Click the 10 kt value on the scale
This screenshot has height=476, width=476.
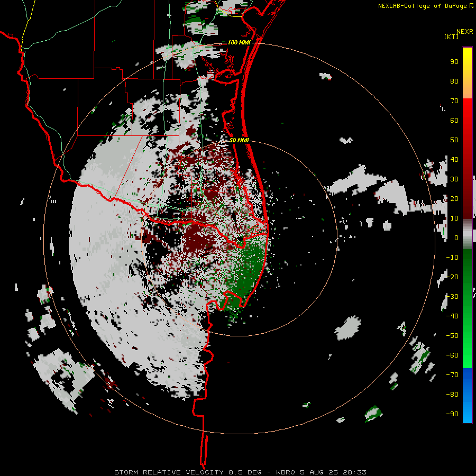click(454, 218)
